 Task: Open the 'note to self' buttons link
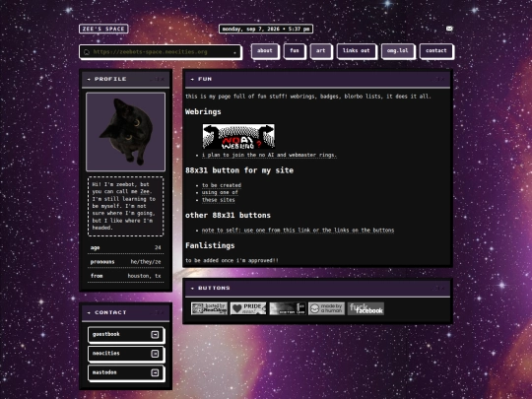[298, 230]
